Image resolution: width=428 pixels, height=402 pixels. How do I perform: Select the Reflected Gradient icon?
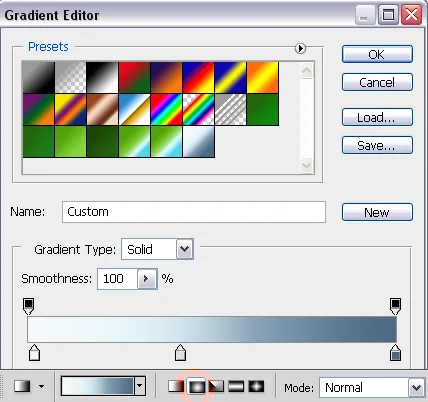click(236, 387)
